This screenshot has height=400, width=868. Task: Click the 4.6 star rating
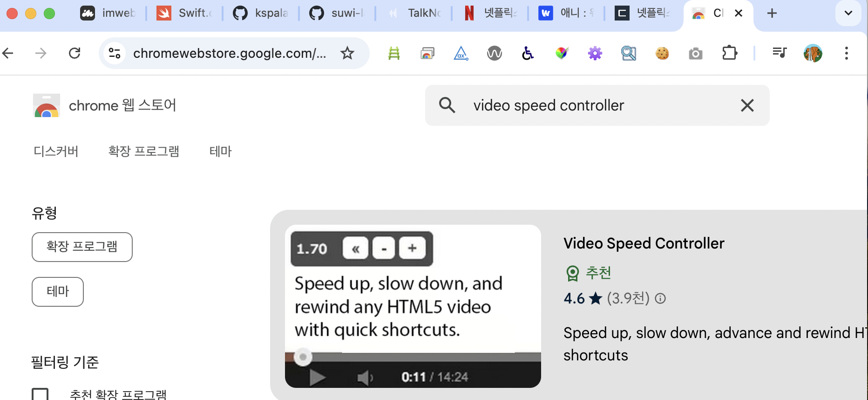[x=583, y=298]
